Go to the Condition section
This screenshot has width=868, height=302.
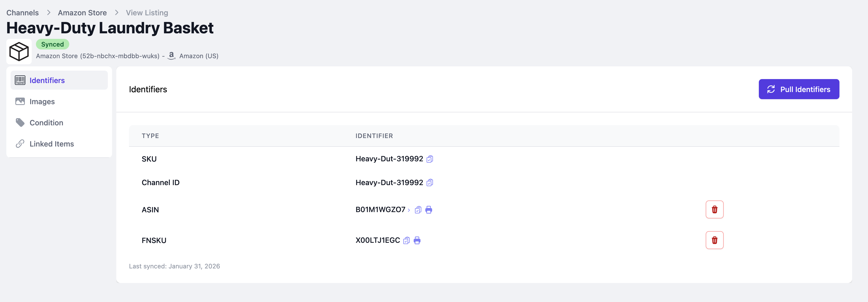coord(47,123)
